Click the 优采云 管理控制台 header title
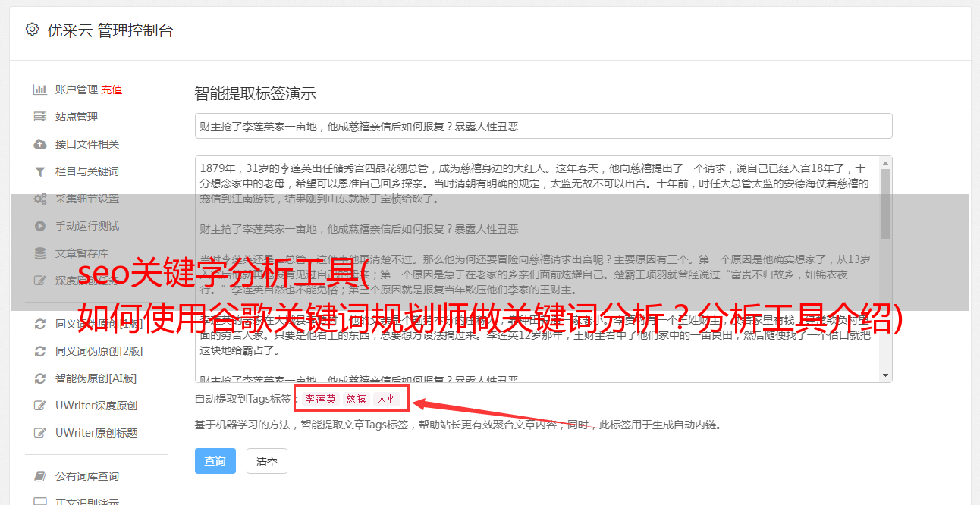Viewport: 980px width, 505px height. click(110, 30)
